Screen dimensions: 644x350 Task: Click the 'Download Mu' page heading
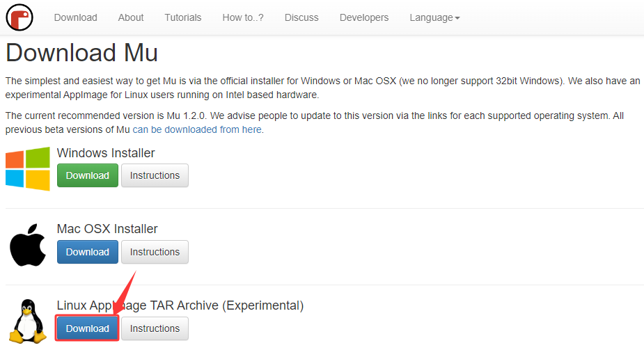81,53
